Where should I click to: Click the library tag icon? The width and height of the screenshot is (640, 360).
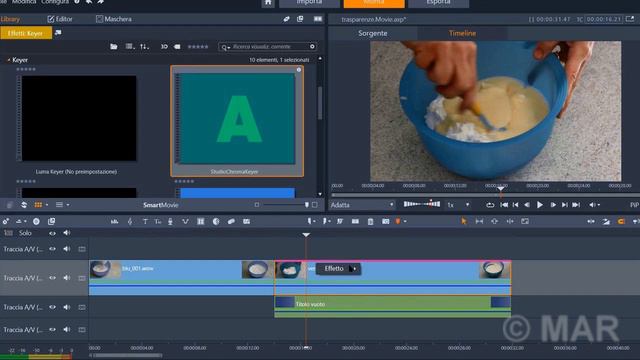(x=177, y=47)
